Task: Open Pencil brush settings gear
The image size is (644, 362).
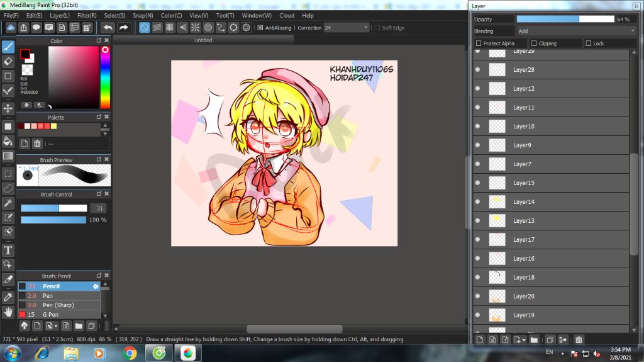Action: click(96, 286)
